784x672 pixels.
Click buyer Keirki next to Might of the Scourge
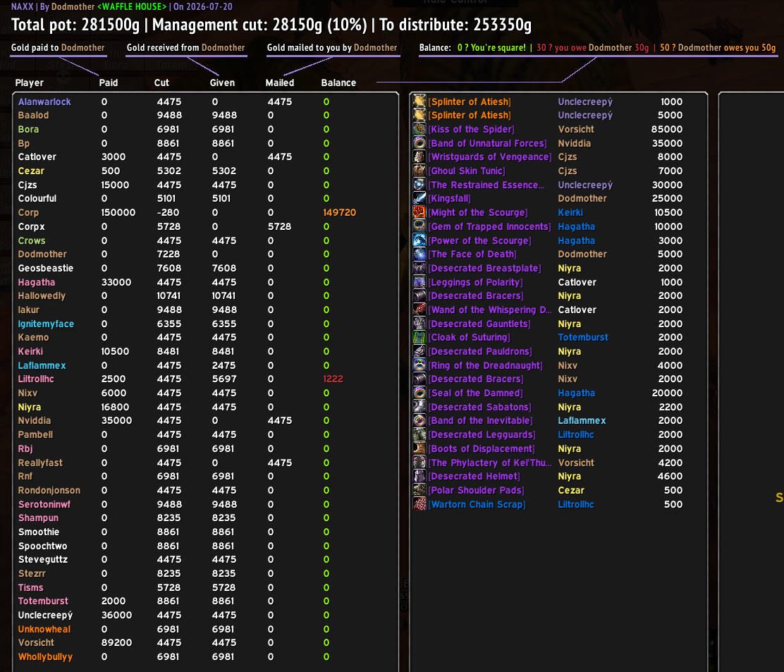(570, 212)
